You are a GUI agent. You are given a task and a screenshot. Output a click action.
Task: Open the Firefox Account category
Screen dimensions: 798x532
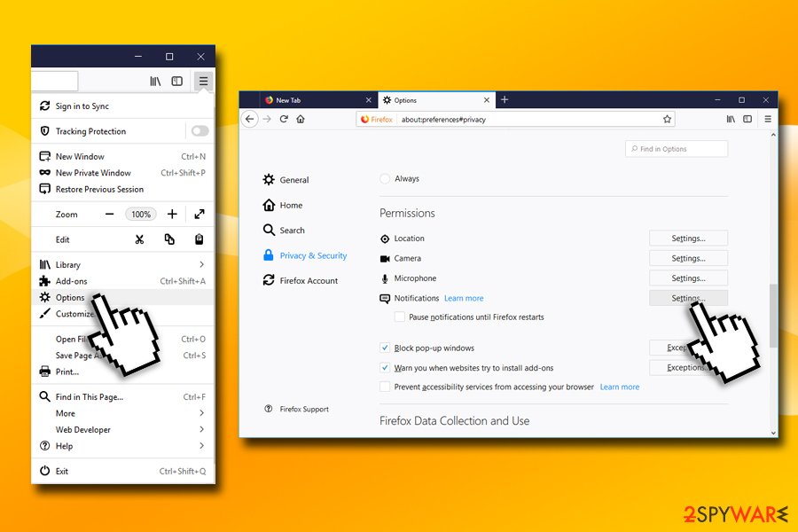(301, 280)
